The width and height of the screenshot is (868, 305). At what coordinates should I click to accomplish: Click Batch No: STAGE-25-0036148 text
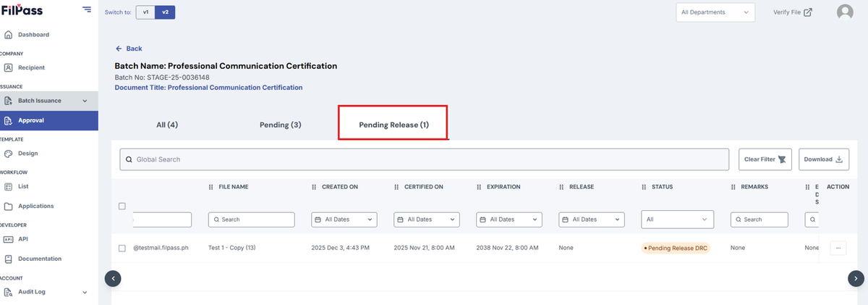pos(162,77)
